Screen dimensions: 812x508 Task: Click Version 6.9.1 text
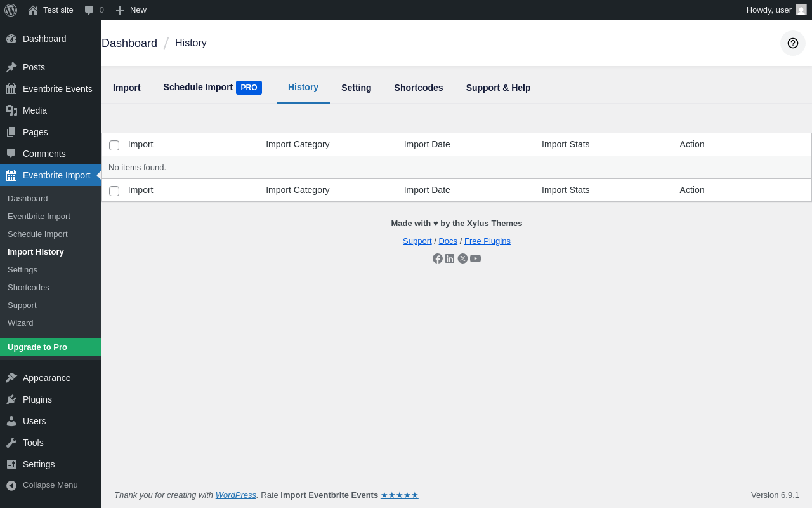775,495
